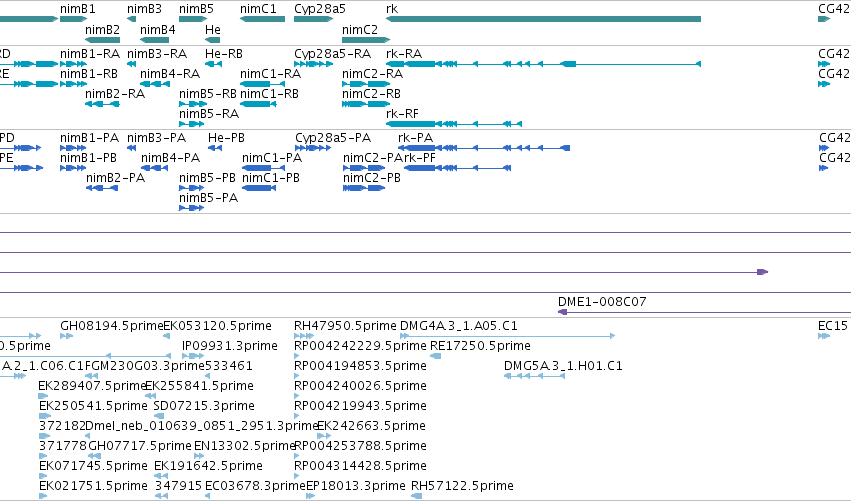851x501 pixels.
Task: Click transcript label nimB4-RA
Action: coord(170,74)
